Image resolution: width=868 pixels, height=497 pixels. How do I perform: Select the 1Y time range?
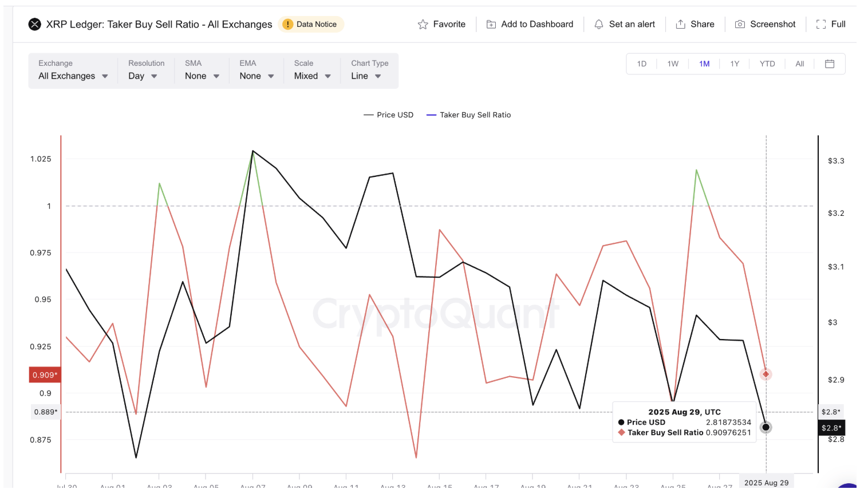coord(735,64)
